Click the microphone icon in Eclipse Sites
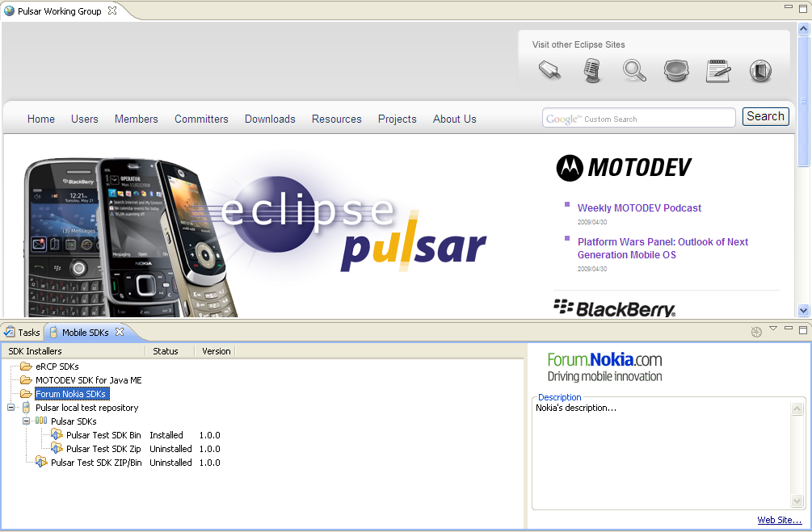Image resolution: width=812 pixels, height=532 pixels. point(592,71)
